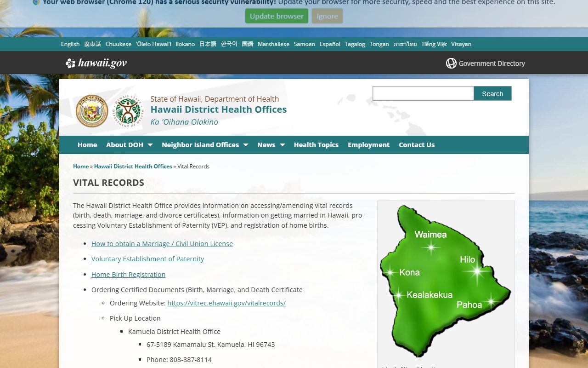Select Tagalog language option

click(355, 44)
